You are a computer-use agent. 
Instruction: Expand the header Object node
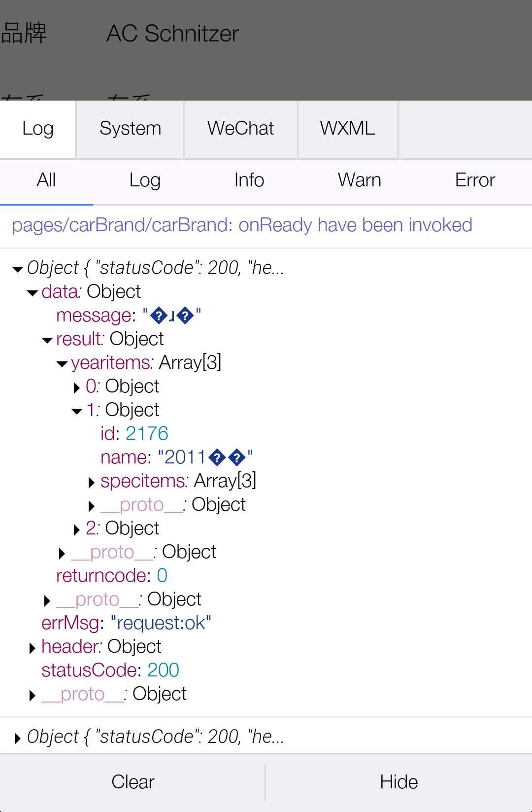click(x=33, y=648)
